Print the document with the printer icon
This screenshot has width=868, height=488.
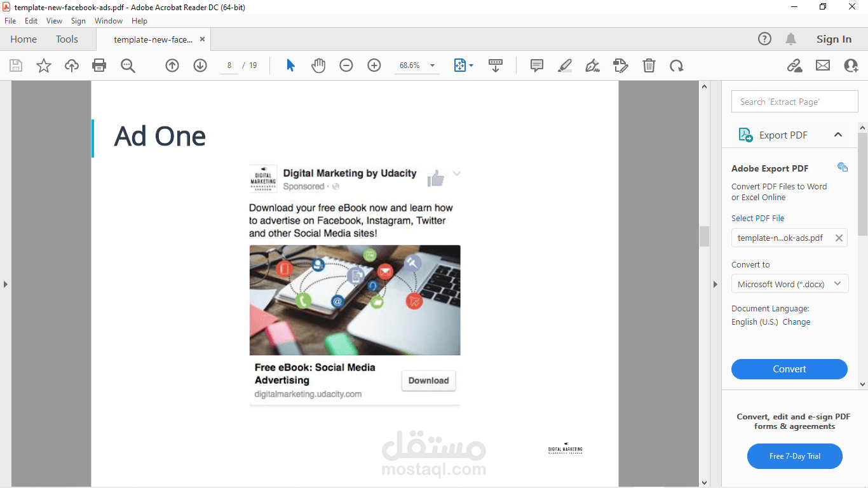click(99, 65)
